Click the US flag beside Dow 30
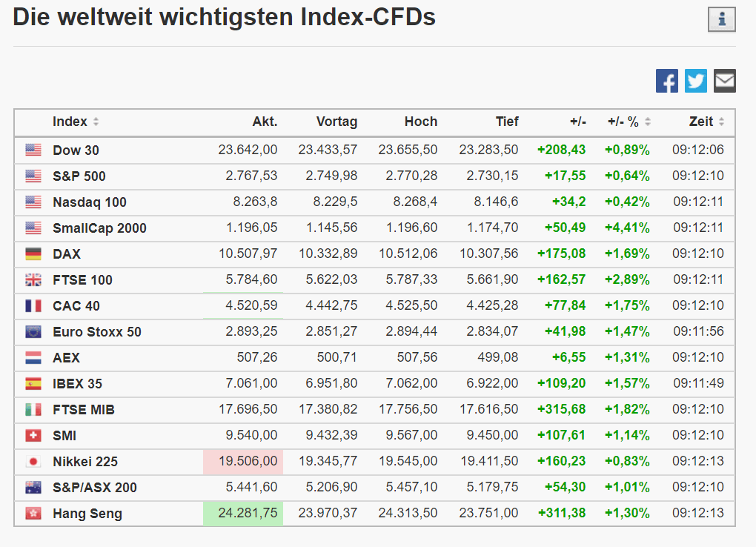 (x=33, y=150)
